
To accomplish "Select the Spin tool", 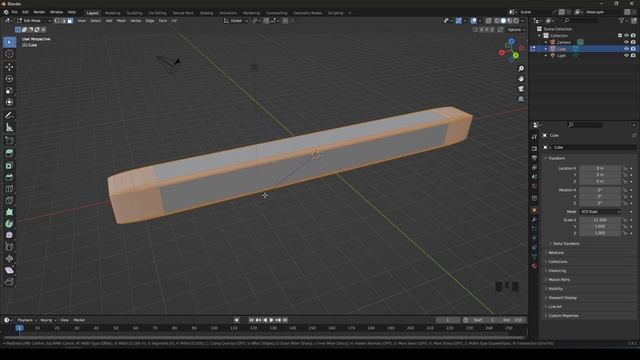I will click(x=9, y=224).
